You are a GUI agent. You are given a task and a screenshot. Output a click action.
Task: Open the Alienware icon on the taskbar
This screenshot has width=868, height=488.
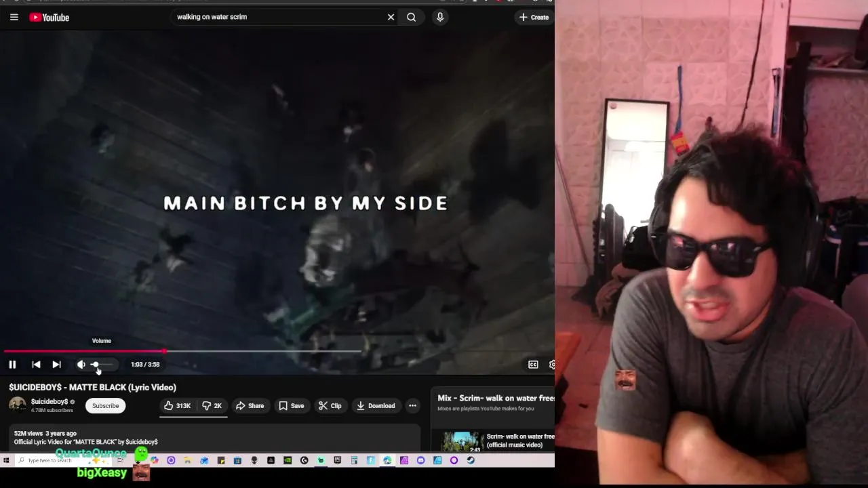[254, 460]
